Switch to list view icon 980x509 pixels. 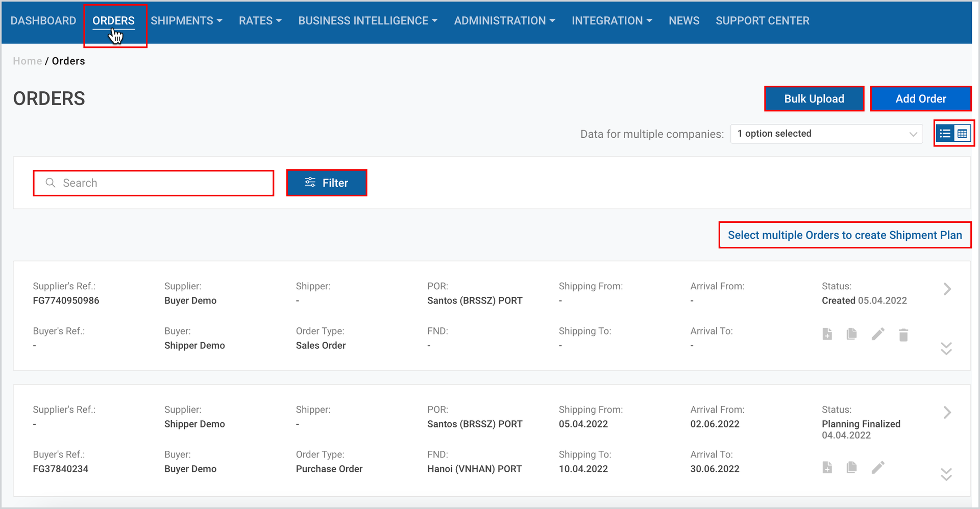tap(945, 134)
